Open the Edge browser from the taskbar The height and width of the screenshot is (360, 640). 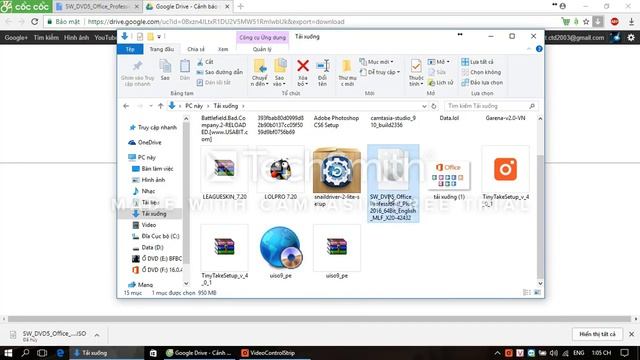click(x=60, y=353)
